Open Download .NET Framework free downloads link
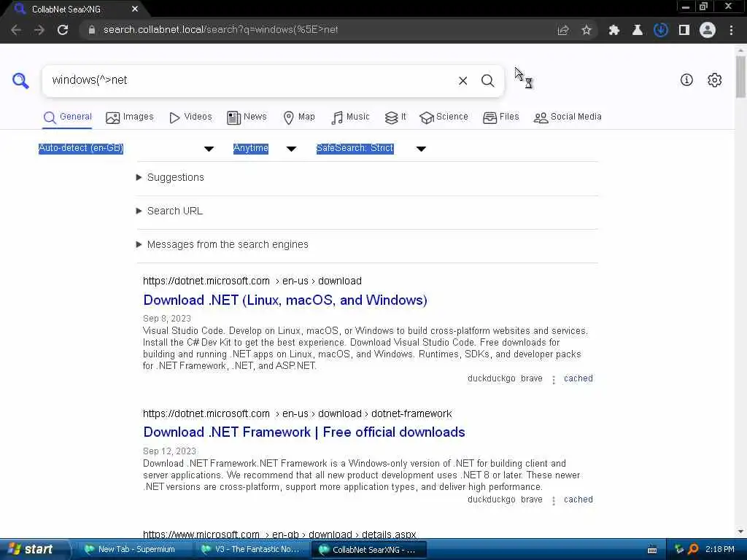This screenshot has width=747, height=560. coord(304,432)
